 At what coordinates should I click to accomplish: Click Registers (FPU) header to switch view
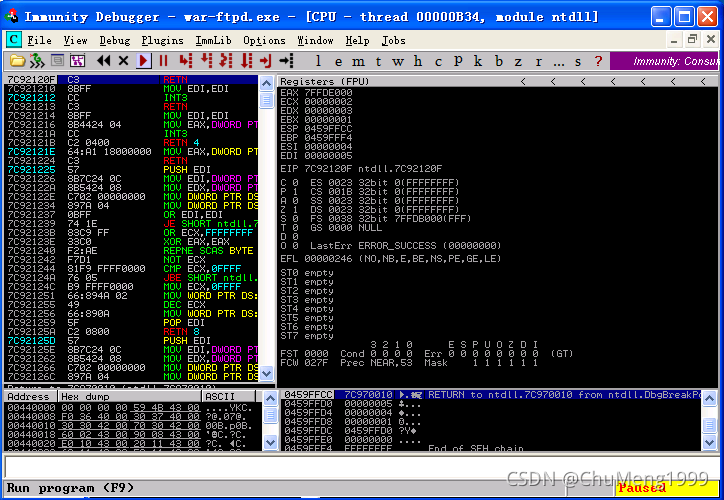pos(325,81)
